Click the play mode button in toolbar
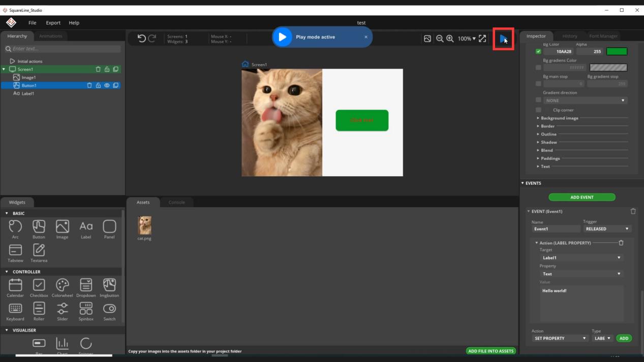Viewport: 644px width, 362px height. tap(503, 39)
